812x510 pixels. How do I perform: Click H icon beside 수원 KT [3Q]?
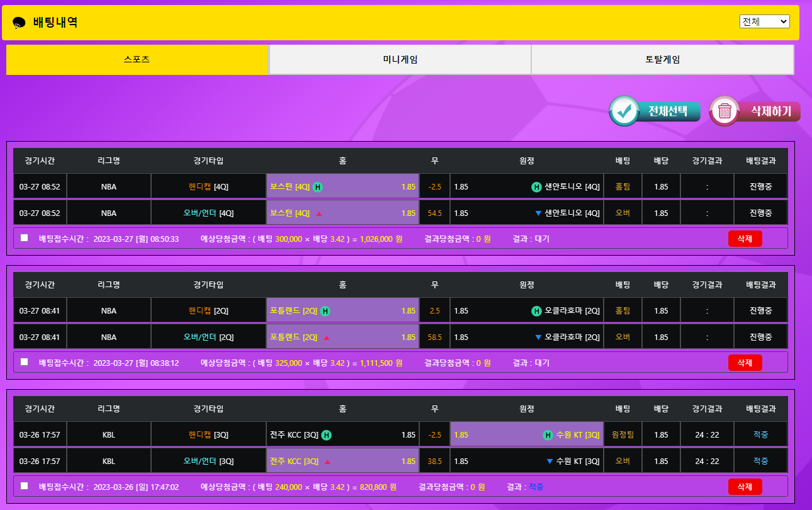click(548, 435)
